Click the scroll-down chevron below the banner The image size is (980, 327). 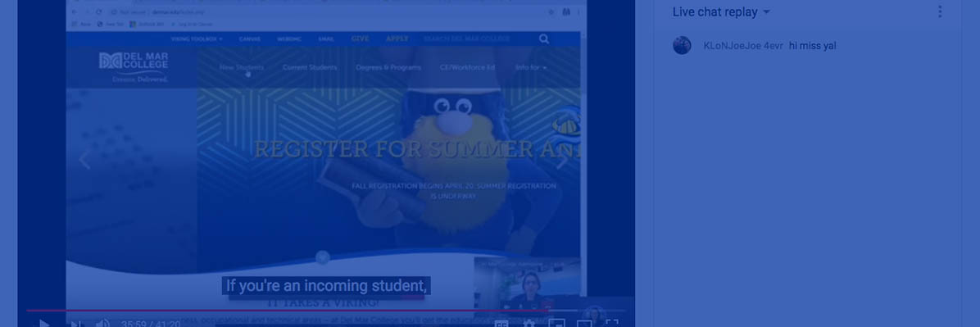[x=323, y=257]
